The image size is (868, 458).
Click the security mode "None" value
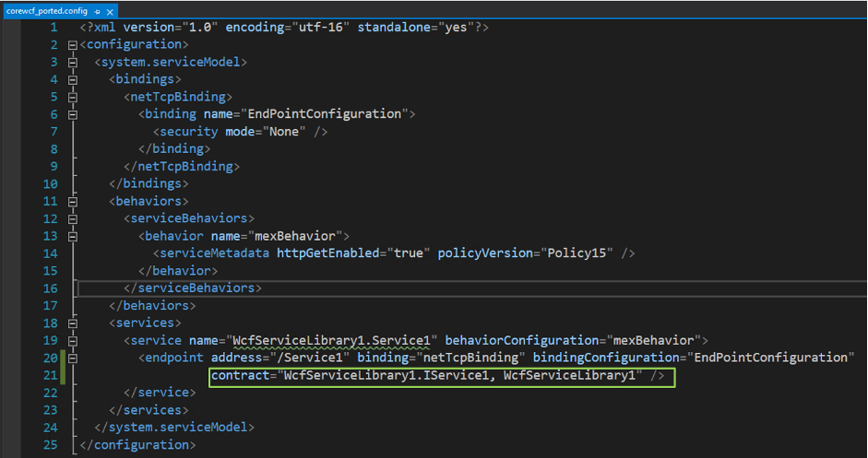284,132
